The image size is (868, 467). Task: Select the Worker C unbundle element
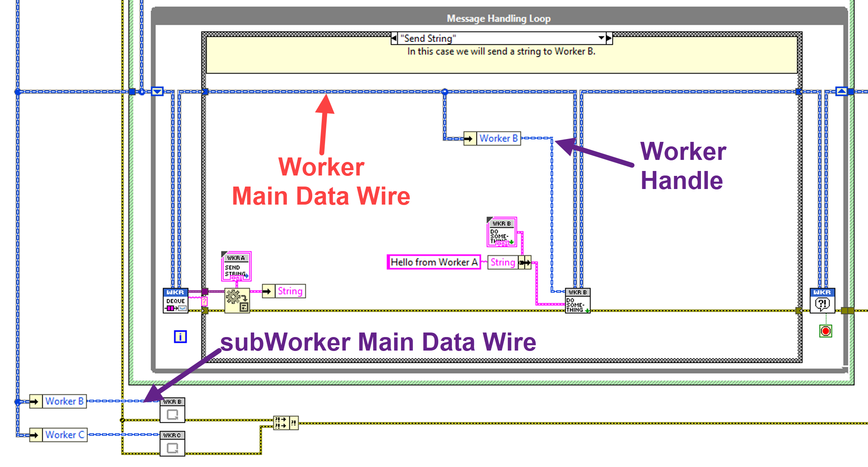point(65,435)
